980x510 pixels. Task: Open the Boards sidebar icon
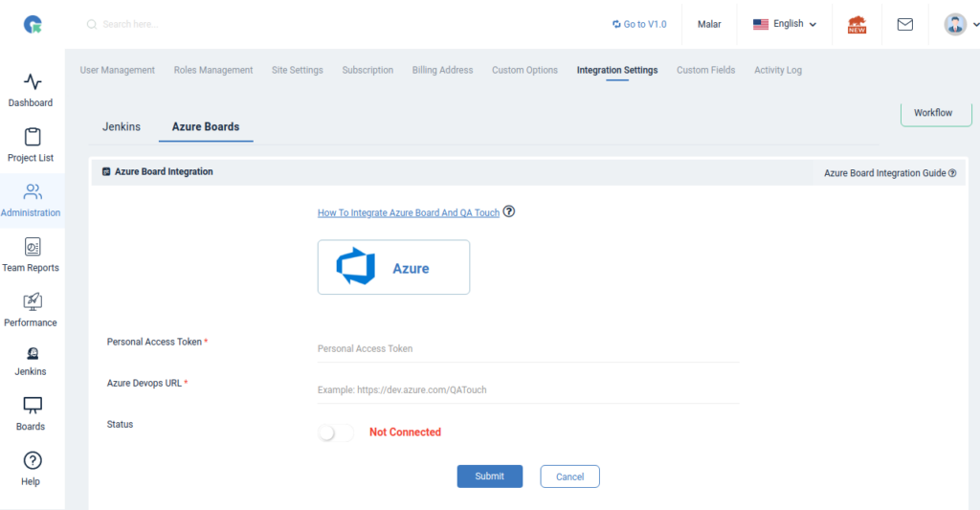[x=33, y=407]
